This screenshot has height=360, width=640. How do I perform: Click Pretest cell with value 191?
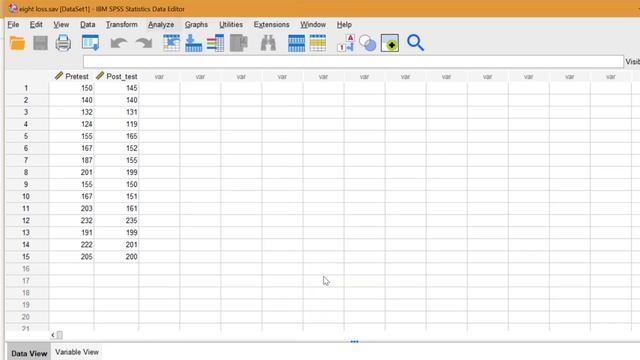coord(71,233)
